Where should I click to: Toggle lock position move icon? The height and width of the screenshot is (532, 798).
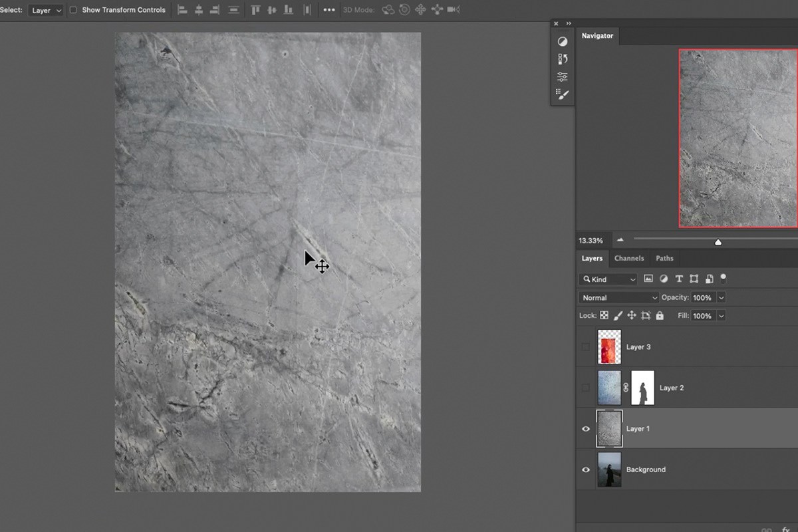[x=632, y=316]
